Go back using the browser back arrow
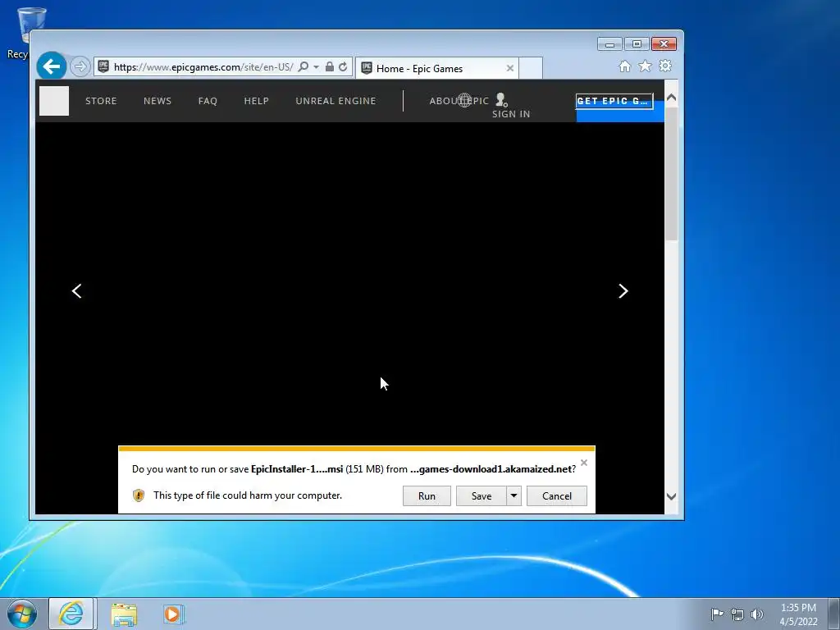Viewport: 840px width, 630px height. [52, 66]
